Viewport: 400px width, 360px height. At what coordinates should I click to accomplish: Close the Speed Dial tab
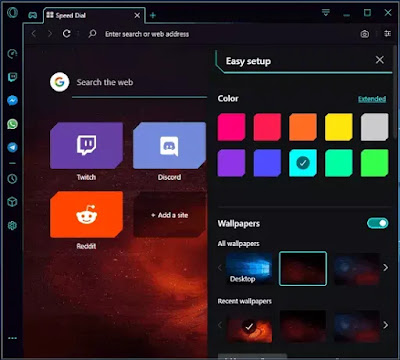click(x=137, y=16)
